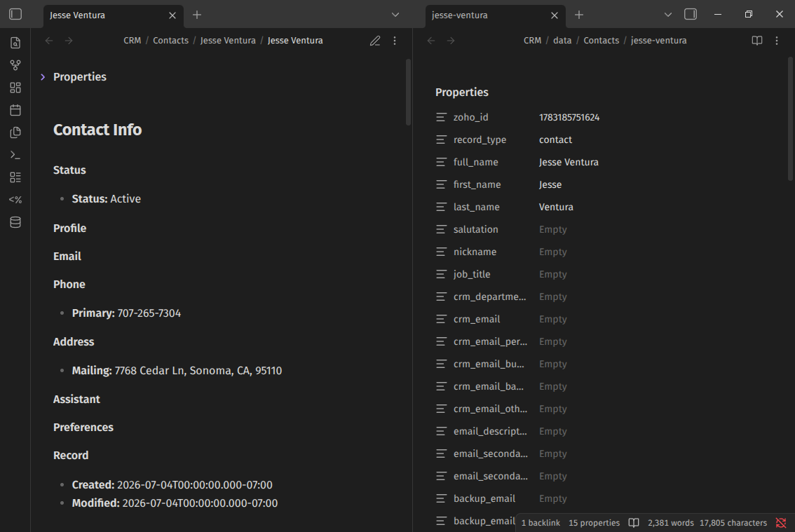This screenshot has width=795, height=532.
Task: Navigate back in left pane
Action: [x=49, y=41]
